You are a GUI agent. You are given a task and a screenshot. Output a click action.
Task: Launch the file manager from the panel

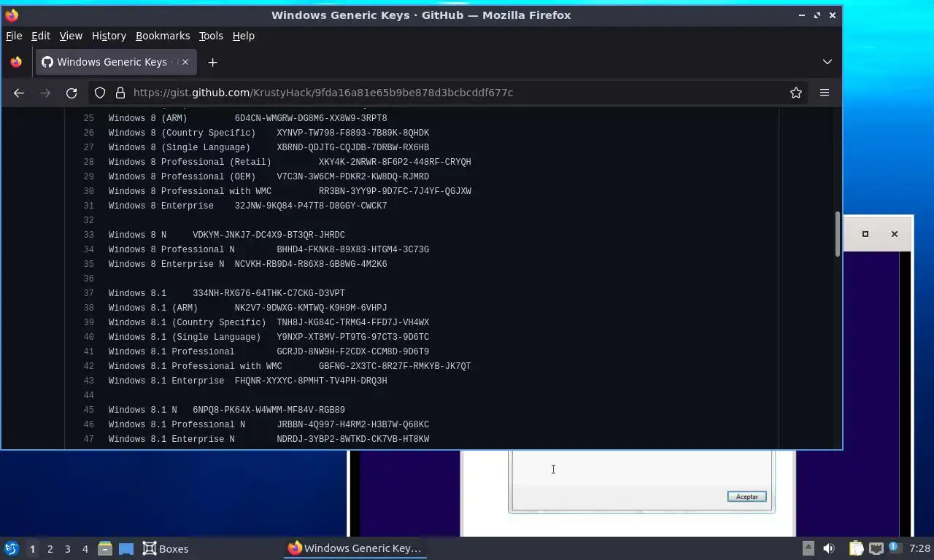[105, 548]
